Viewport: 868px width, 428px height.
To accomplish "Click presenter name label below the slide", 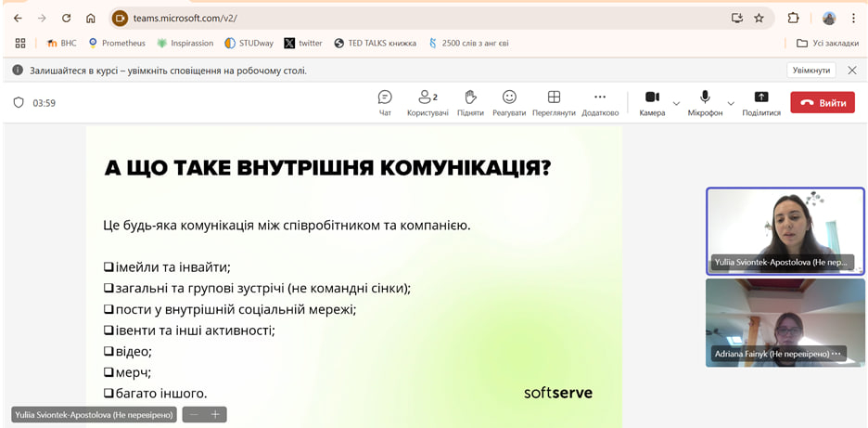I will tap(94, 414).
